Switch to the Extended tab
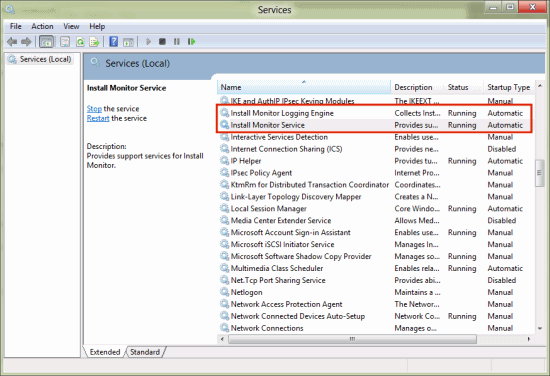The height and width of the screenshot is (376, 550). tap(105, 352)
